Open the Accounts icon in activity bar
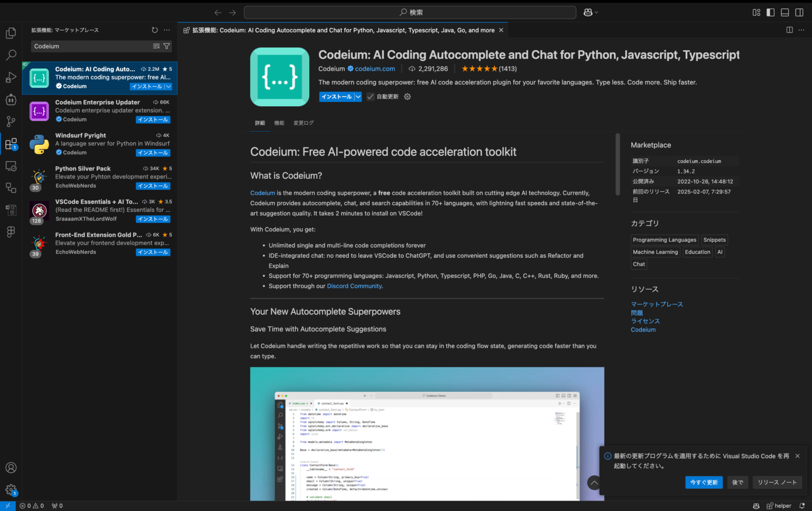This screenshot has width=812, height=511. point(11,468)
